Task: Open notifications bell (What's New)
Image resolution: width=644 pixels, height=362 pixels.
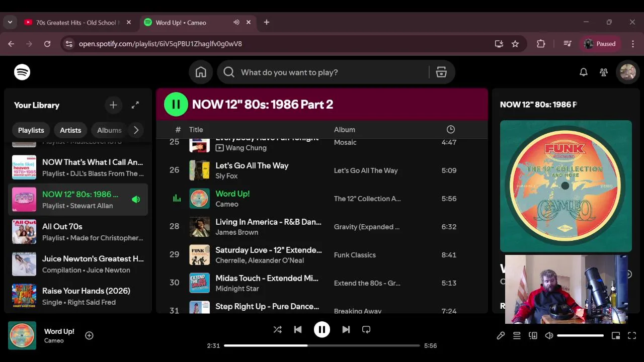Action: (584, 72)
